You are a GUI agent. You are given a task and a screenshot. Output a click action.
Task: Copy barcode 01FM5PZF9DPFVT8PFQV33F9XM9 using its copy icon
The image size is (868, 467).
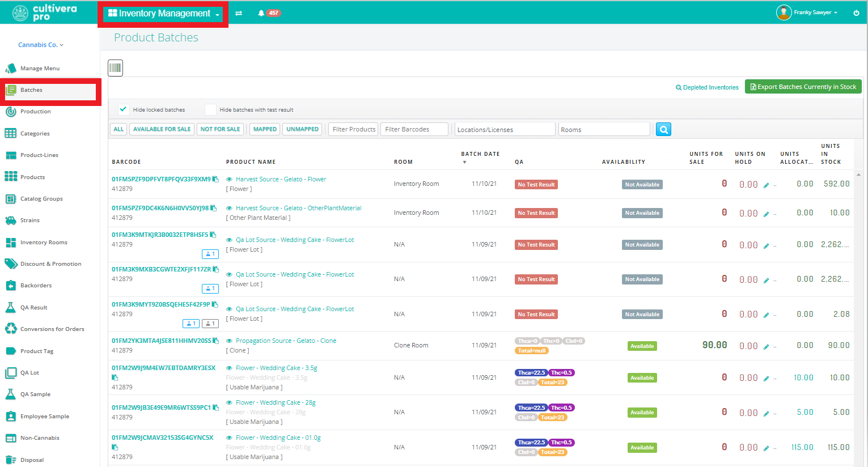pyautogui.click(x=215, y=179)
